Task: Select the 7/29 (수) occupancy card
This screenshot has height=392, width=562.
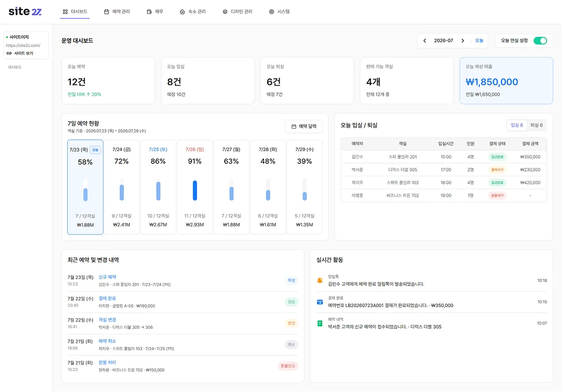Action: point(304,187)
